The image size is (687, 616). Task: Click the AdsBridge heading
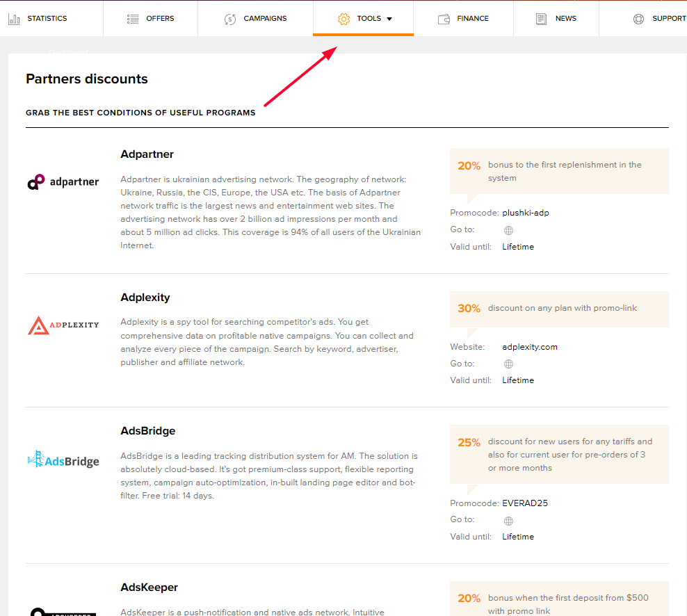[147, 430]
